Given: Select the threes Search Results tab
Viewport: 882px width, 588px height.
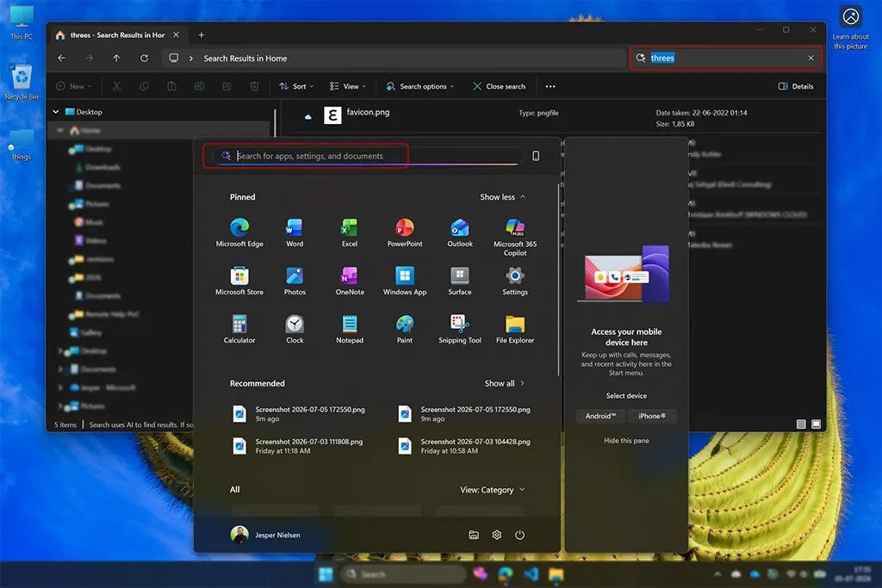Looking at the screenshot, I should 117,34.
